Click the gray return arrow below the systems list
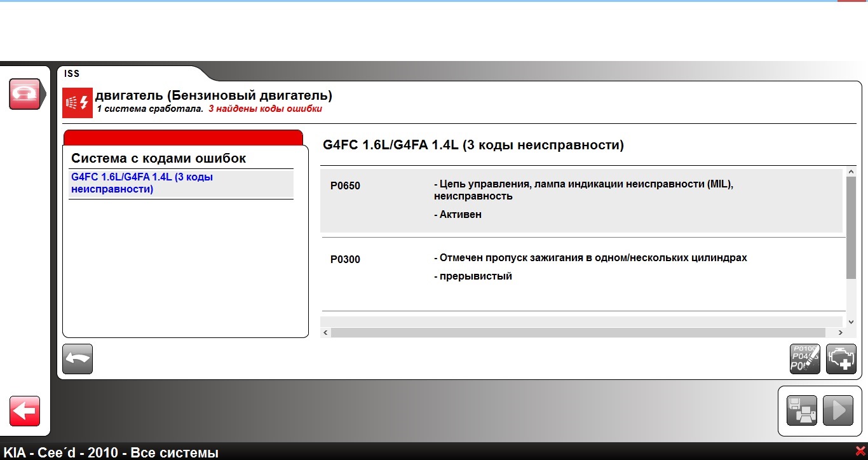868x460 pixels. pyautogui.click(x=78, y=359)
